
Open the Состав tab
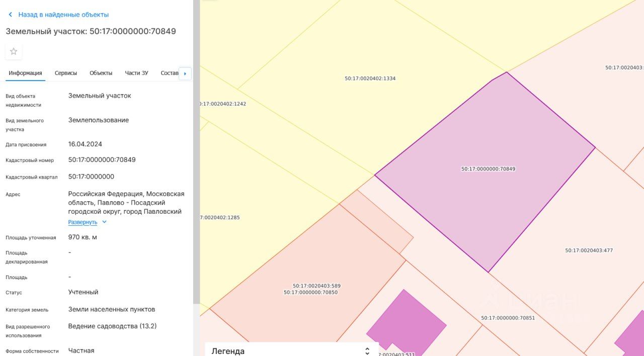pos(170,73)
